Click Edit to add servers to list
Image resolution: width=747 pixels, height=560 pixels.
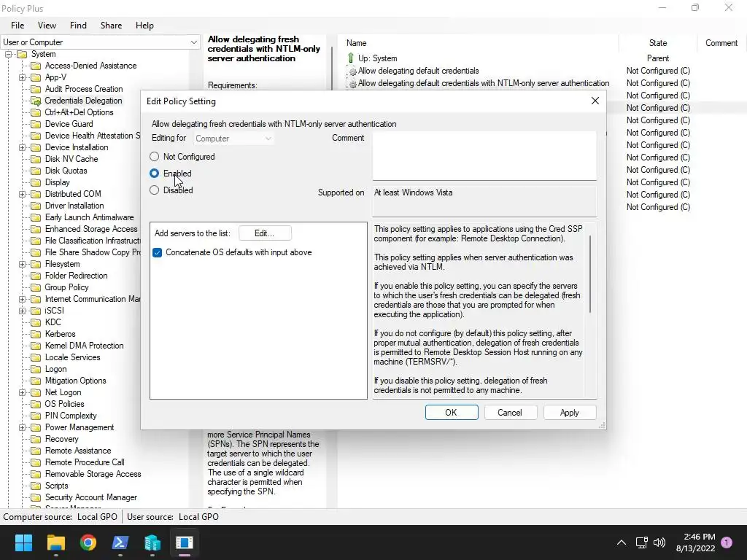265,233
